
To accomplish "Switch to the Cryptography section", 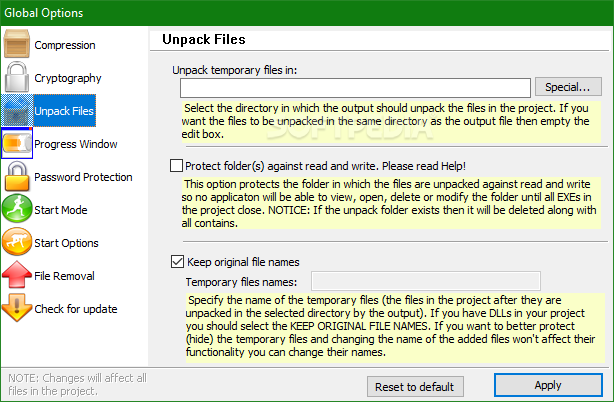I will point(68,78).
